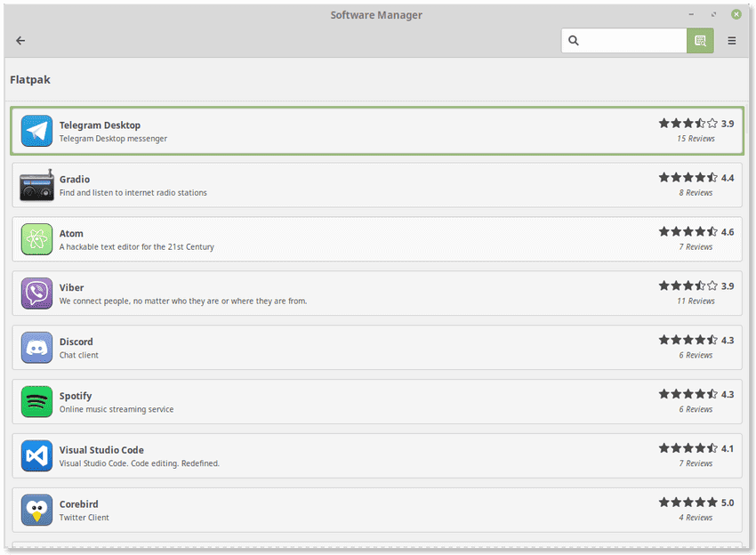
Task: Maximize the Software Manager window
Action: (x=713, y=14)
